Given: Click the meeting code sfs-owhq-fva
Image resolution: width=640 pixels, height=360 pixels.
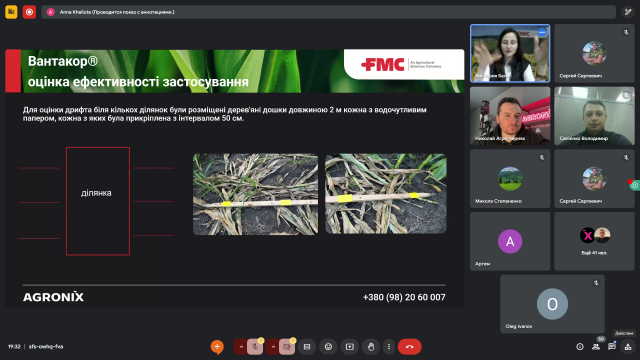Looking at the screenshot, I should 46,347.
